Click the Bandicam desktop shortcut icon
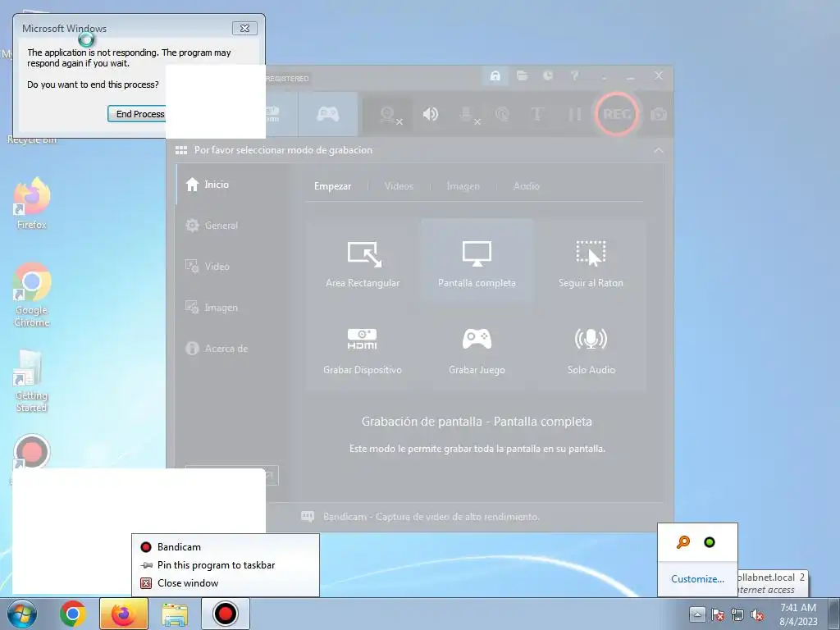Image resolution: width=840 pixels, height=630 pixels. 32,451
